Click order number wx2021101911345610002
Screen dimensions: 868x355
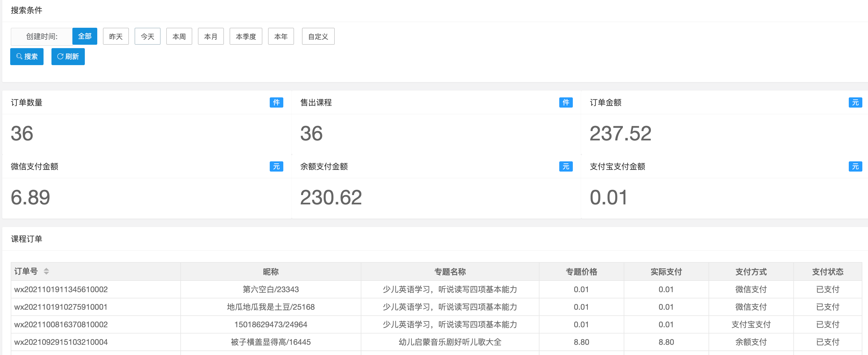(61, 290)
